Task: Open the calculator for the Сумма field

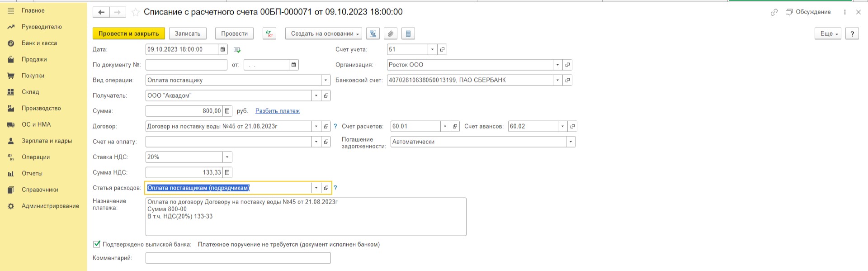Action: (227, 111)
